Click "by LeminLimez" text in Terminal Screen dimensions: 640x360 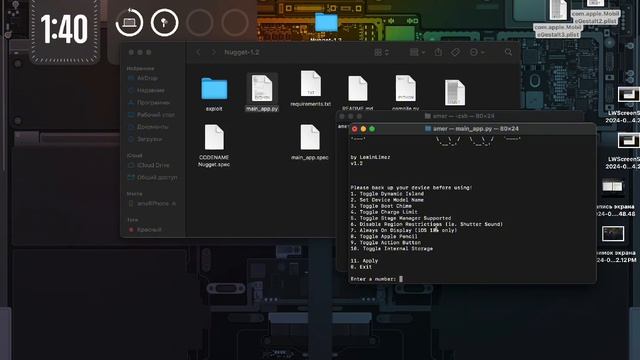370,157
